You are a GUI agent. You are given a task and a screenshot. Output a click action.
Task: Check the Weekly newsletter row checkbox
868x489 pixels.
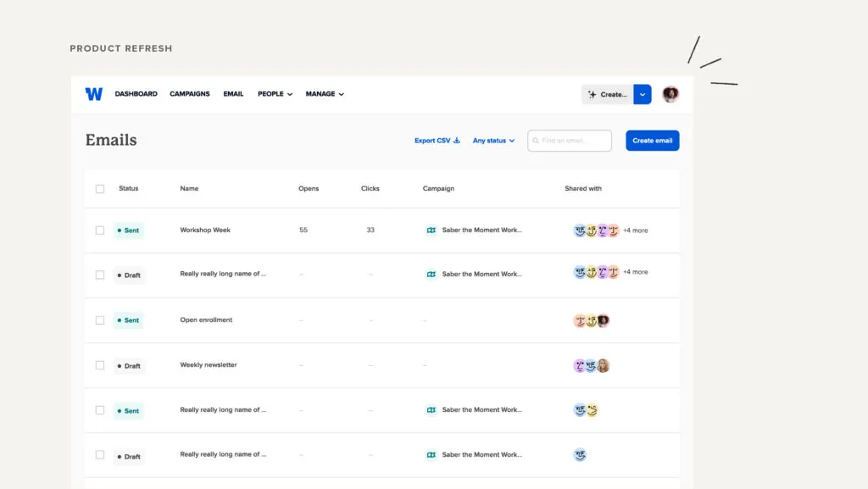coord(100,365)
